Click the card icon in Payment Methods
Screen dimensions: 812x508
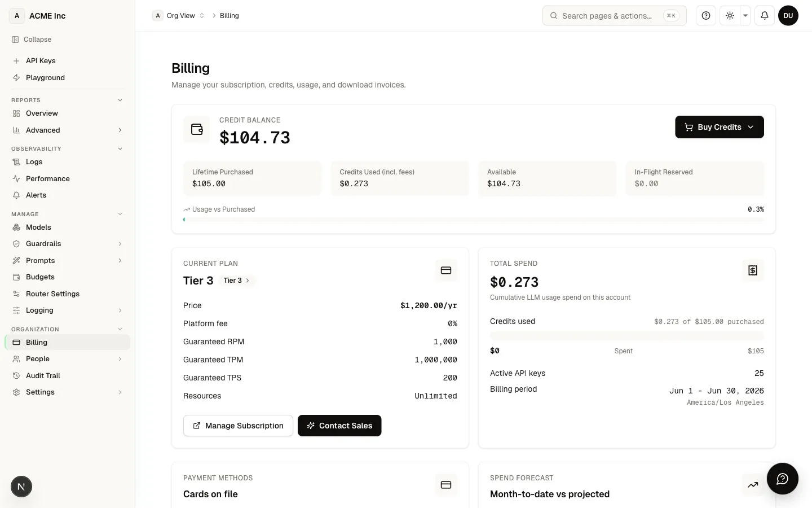[446, 485]
